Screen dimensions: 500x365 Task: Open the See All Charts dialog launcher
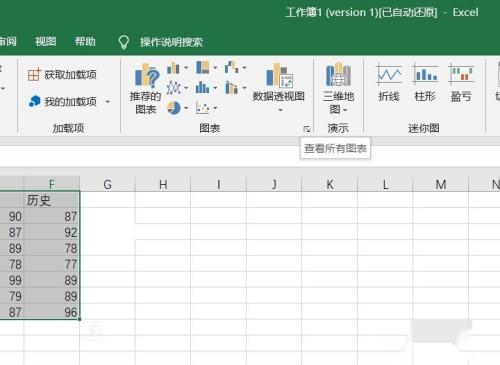pyautogui.click(x=307, y=129)
